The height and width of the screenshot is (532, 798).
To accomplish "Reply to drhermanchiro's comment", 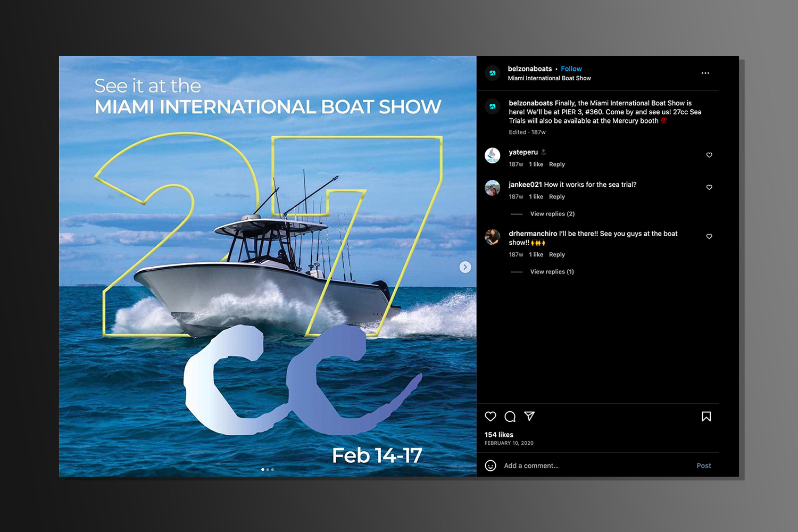I will click(557, 255).
